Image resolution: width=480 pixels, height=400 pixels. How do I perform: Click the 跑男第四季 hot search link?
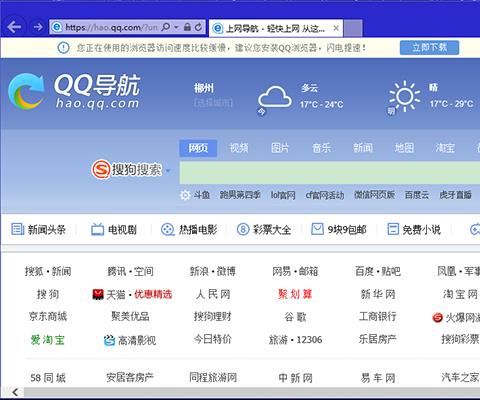[240, 195]
